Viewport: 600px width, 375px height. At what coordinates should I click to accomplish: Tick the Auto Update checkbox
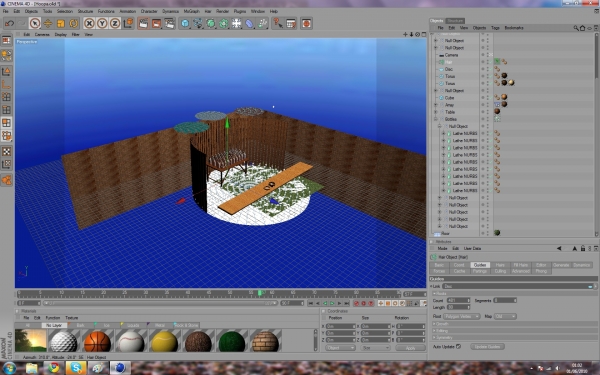point(458,346)
